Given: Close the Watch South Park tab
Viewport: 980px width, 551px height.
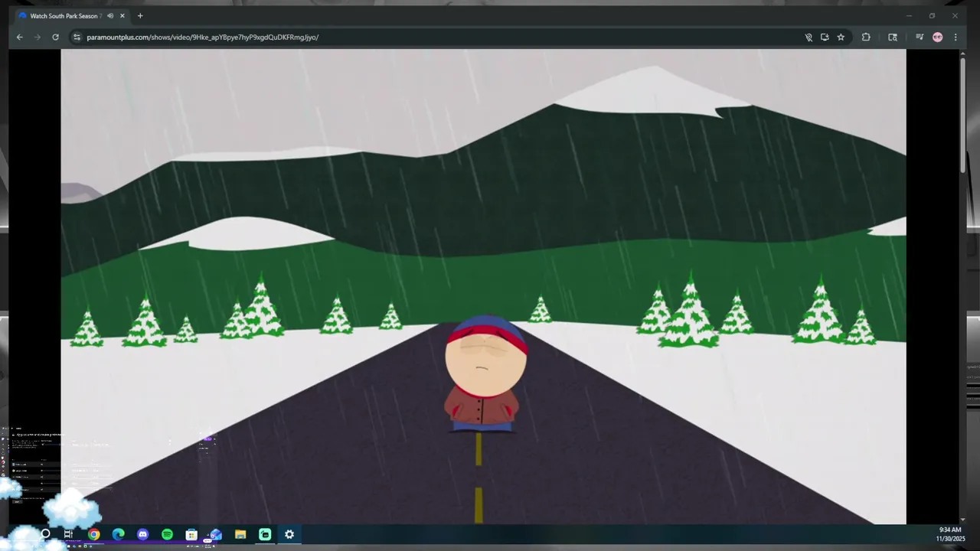Looking at the screenshot, I should click(122, 15).
